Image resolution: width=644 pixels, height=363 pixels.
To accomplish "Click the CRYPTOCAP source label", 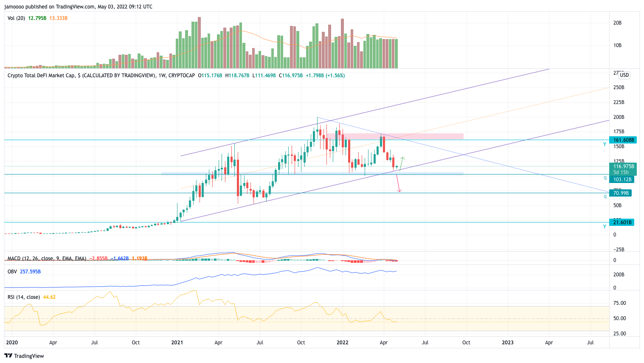I will point(182,76).
